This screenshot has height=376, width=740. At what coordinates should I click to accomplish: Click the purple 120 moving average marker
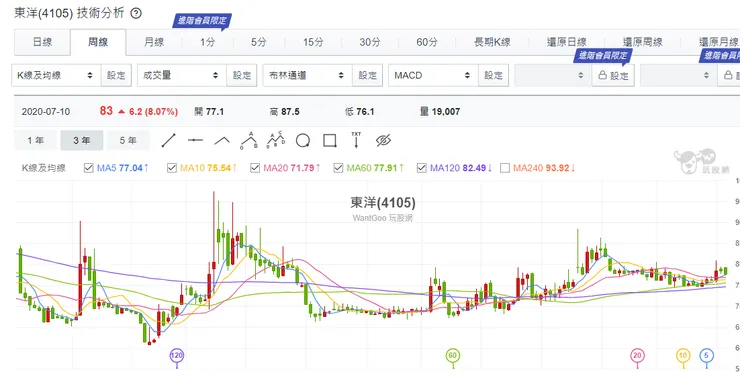point(177,356)
